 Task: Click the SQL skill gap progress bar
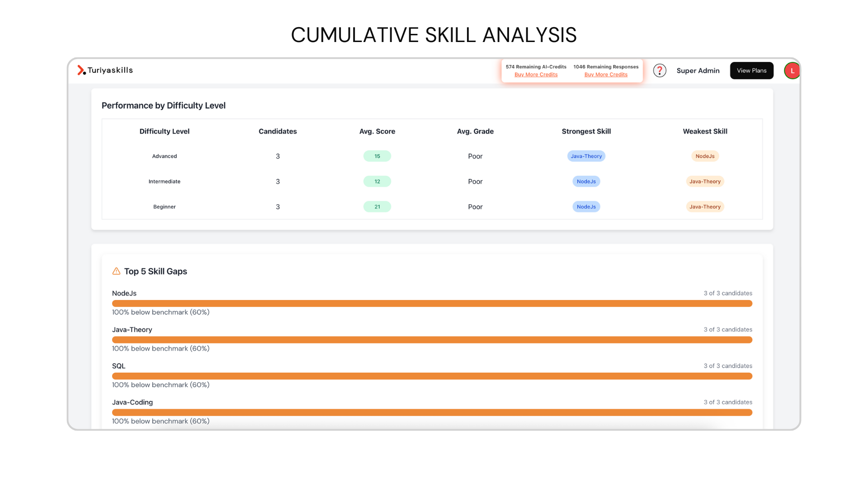(432, 376)
